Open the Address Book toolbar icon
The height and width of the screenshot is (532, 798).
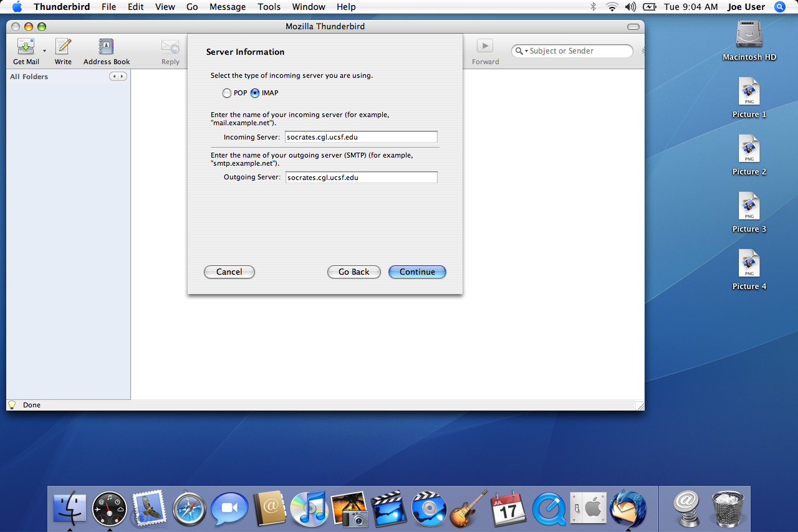[107, 47]
